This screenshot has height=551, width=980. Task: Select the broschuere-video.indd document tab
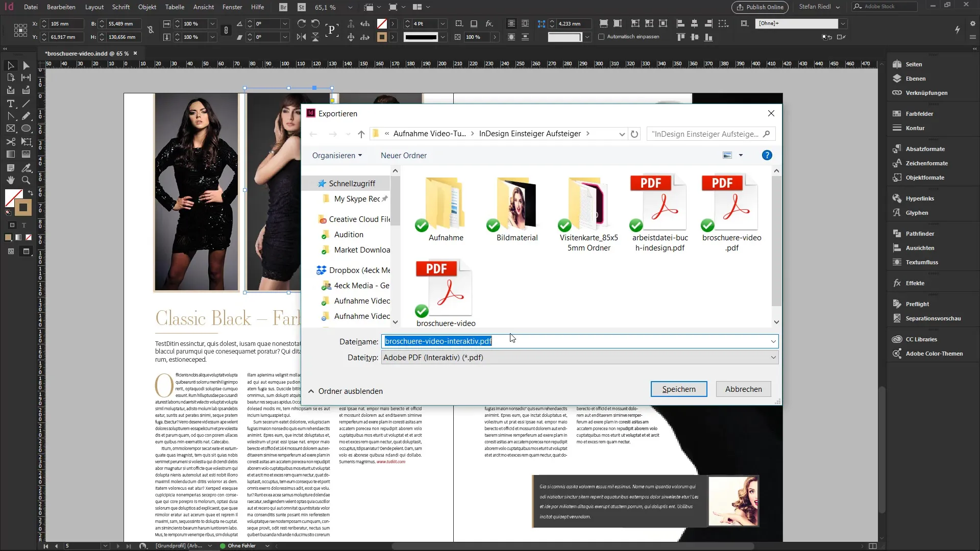[x=87, y=53]
